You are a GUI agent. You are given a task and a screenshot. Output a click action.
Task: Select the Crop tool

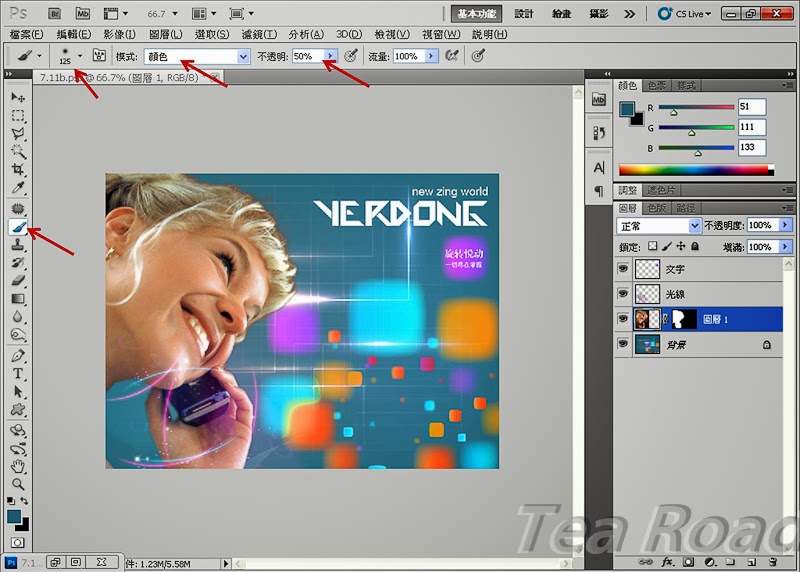pyautogui.click(x=18, y=169)
